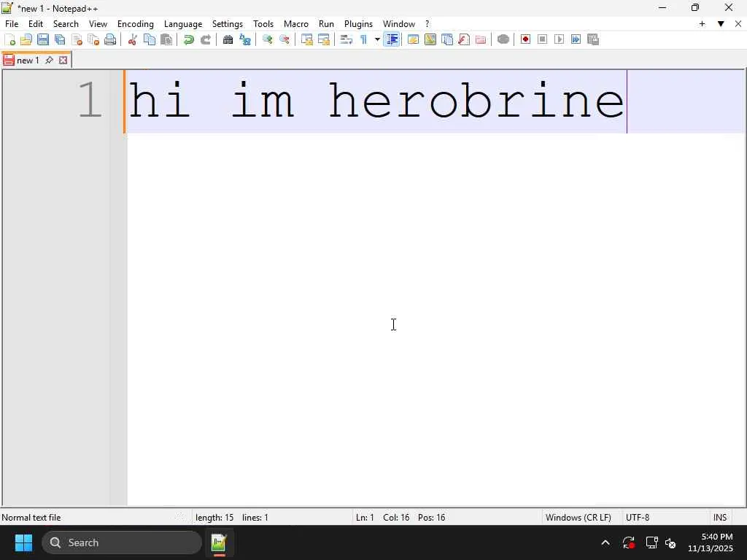This screenshot has height=560, width=747.
Task: Show the Document Map panel icon
Action: click(x=430, y=39)
